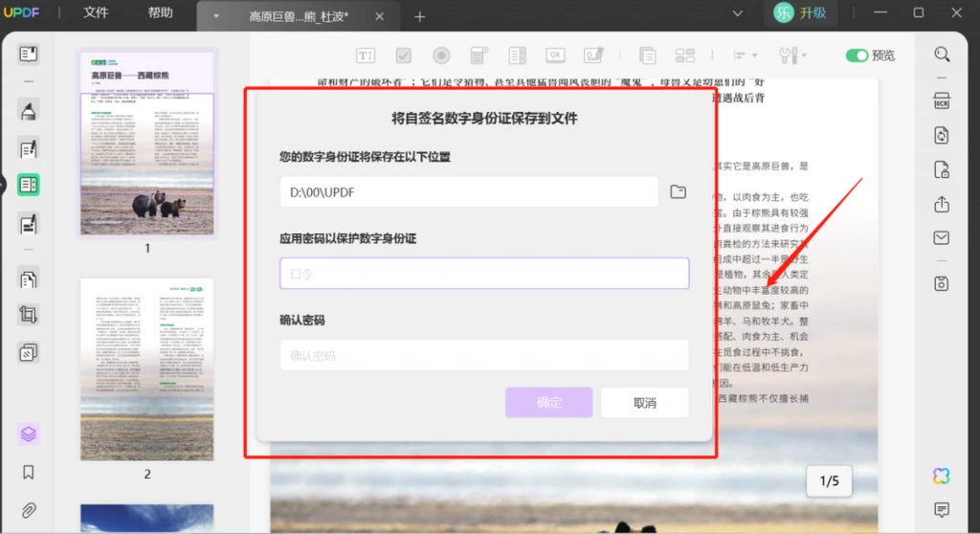Select radio button form field tool

click(x=441, y=56)
